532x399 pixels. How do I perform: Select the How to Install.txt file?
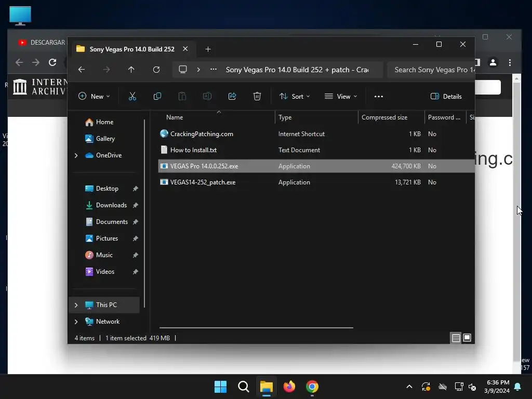[x=316, y=150]
